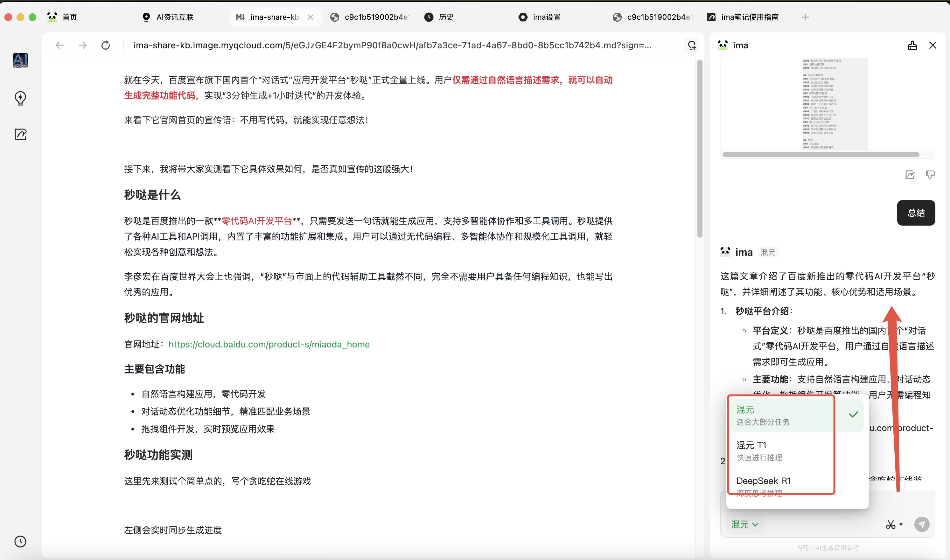Click the 秒哒的官网地址 heading
This screenshot has width=950, height=560.
coord(164,318)
